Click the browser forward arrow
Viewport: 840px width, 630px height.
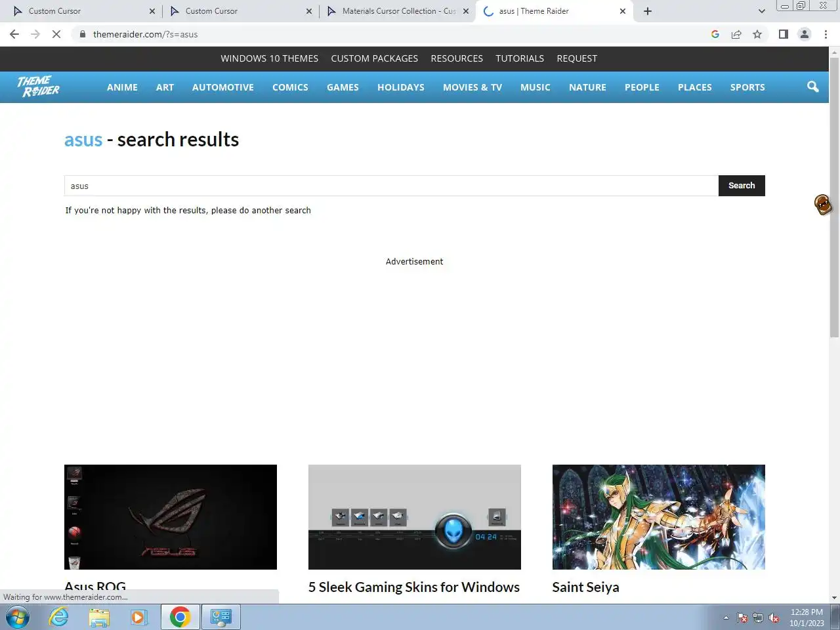[x=35, y=34]
